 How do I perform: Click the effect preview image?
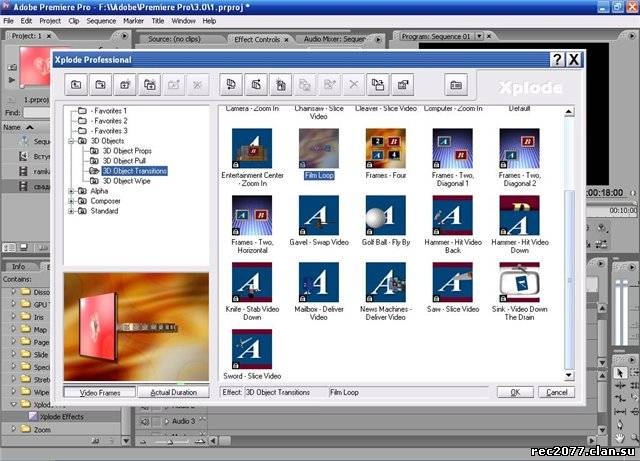136,327
